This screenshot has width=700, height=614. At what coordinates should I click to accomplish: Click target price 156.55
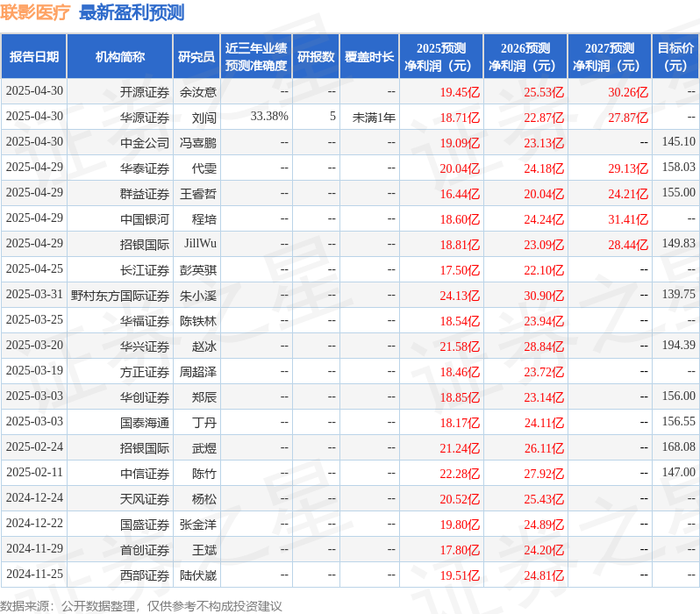[x=679, y=422]
